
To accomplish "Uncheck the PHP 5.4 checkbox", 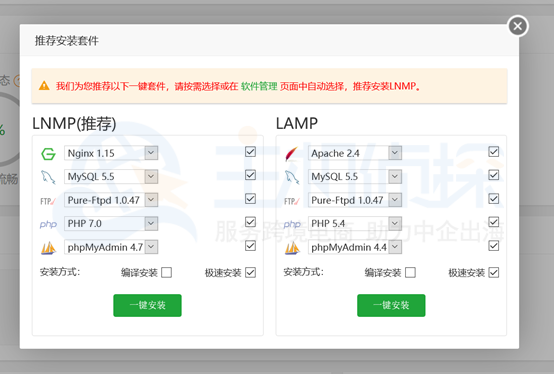I will pos(494,222).
